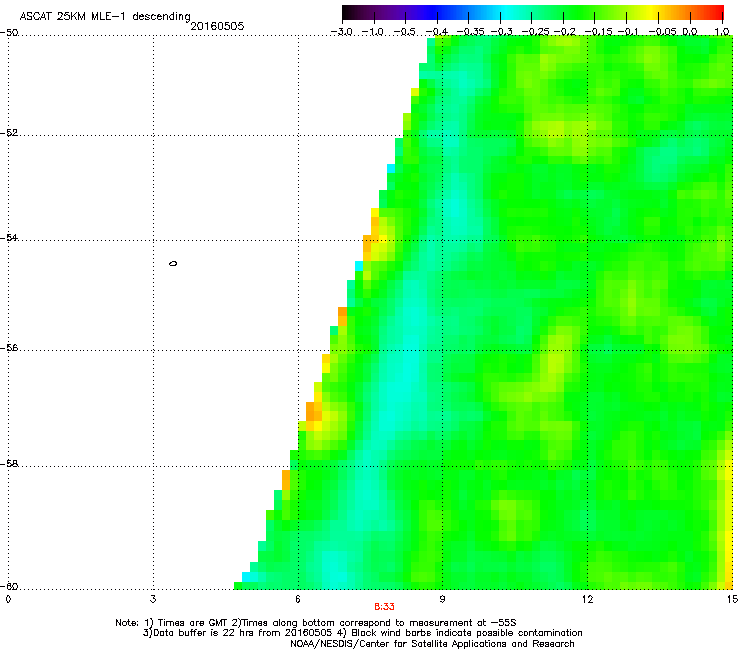Select the date '20160505' beneath the plot title
The width and height of the screenshot is (740, 650).
coord(217,26)
